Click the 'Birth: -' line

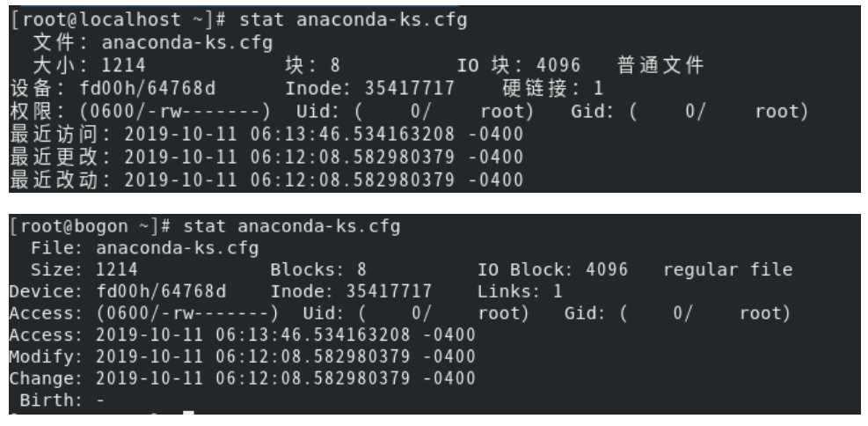[x=55, y=399]
